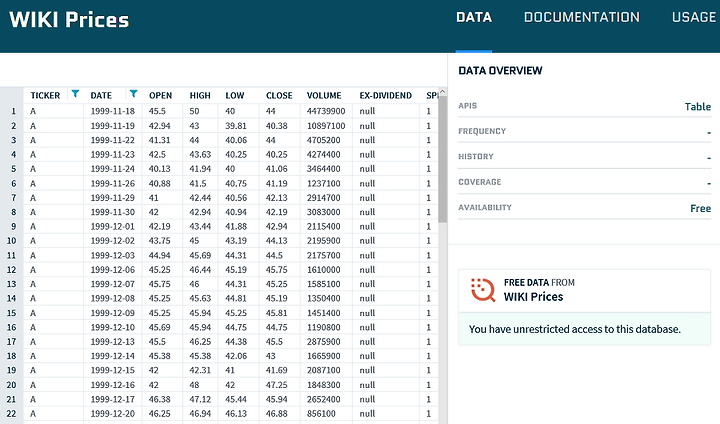Click the close value 41.19
This screenshot has width=720, height=424.
pos(277,184)
